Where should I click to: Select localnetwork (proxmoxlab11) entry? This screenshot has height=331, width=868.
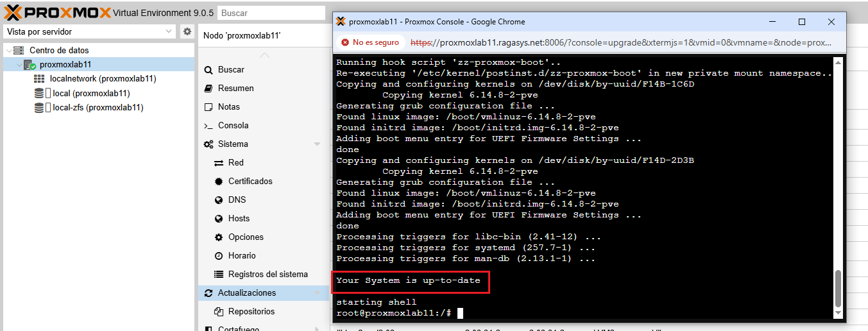pyautogui.click(x=103, y=79)
